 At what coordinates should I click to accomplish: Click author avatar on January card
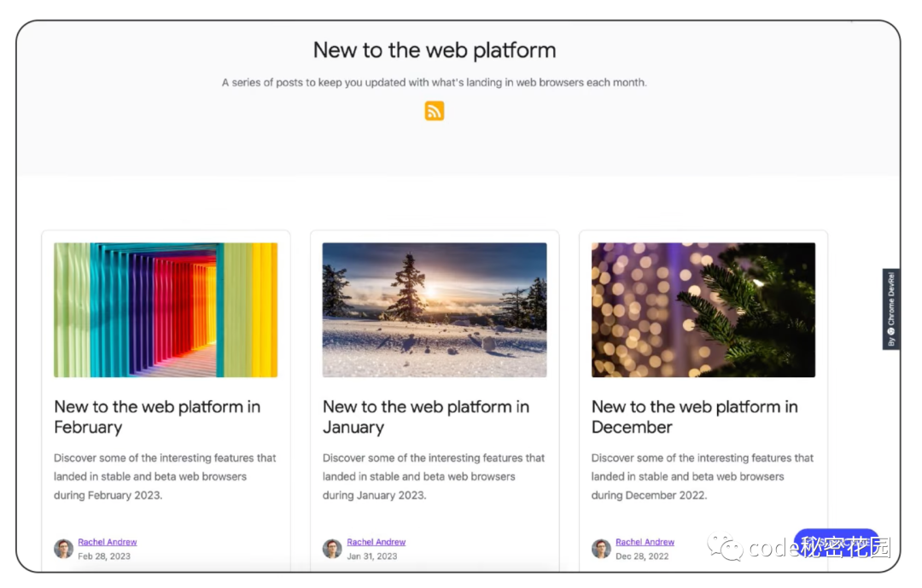(x=332, y=549)
